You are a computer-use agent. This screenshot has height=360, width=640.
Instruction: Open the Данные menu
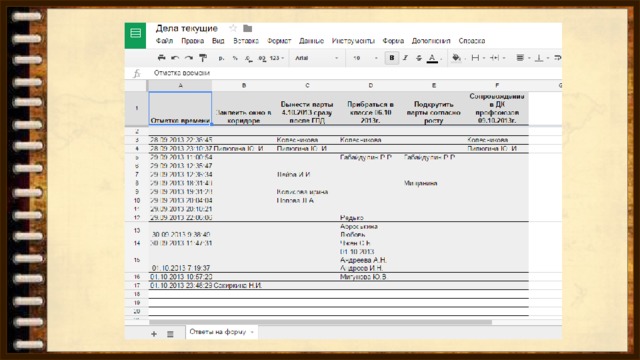pos(311,41)
